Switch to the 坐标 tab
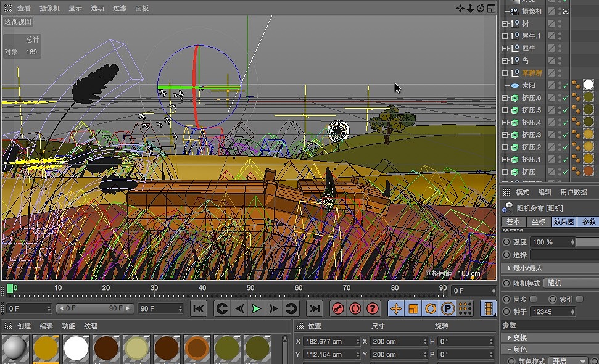599x364 pixels. [539, 221]
